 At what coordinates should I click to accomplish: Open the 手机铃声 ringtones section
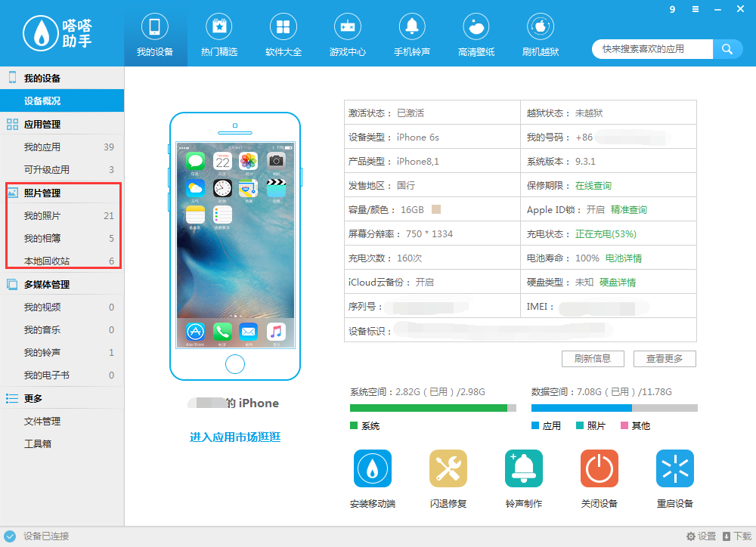tap(411, 34)
